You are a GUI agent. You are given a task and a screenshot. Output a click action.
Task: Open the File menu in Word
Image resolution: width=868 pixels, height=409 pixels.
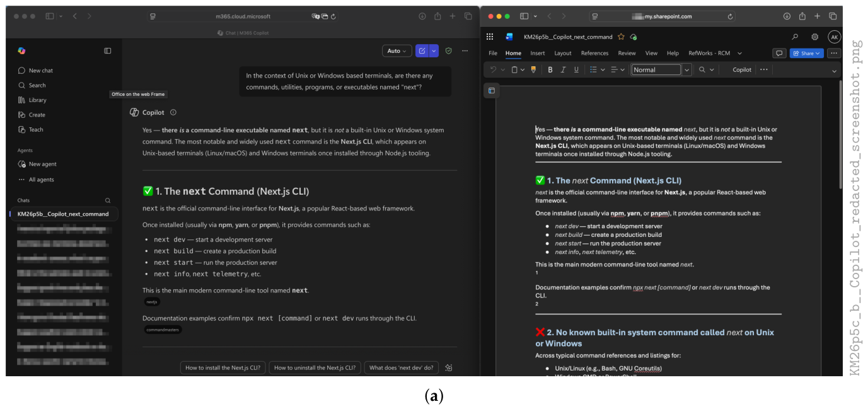coord(493,54)
